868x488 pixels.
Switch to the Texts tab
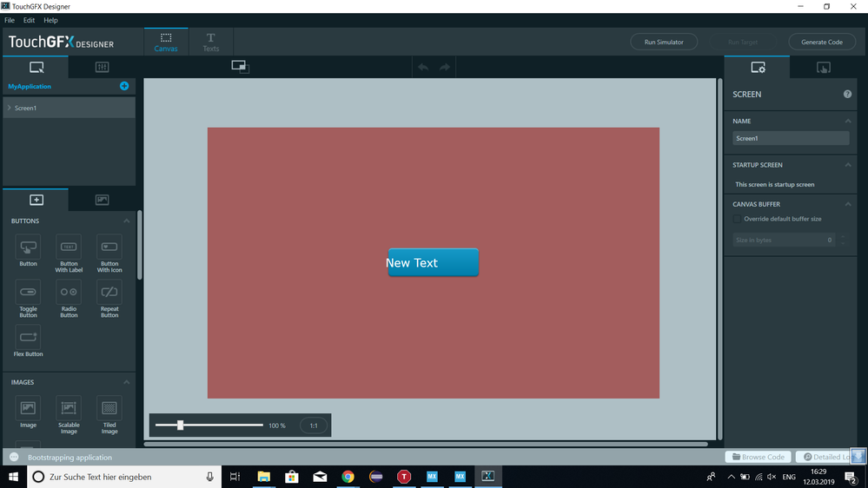(x=210, y=42)
